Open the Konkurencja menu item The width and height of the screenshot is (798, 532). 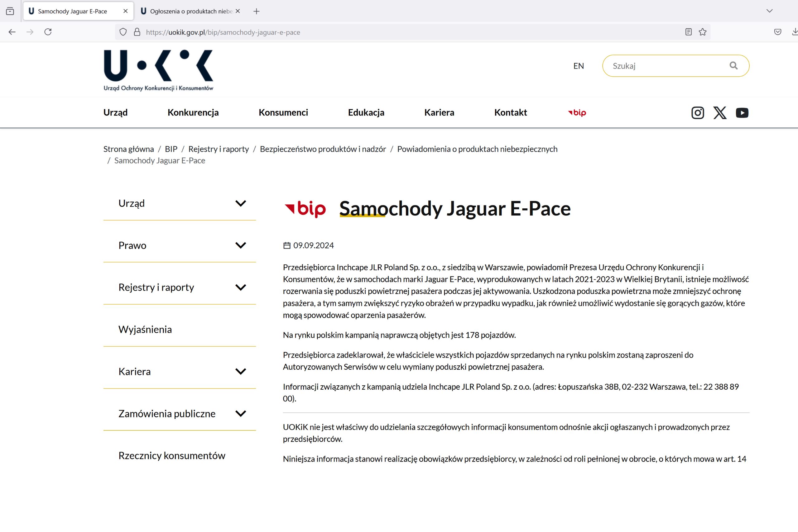click(193, 112)
